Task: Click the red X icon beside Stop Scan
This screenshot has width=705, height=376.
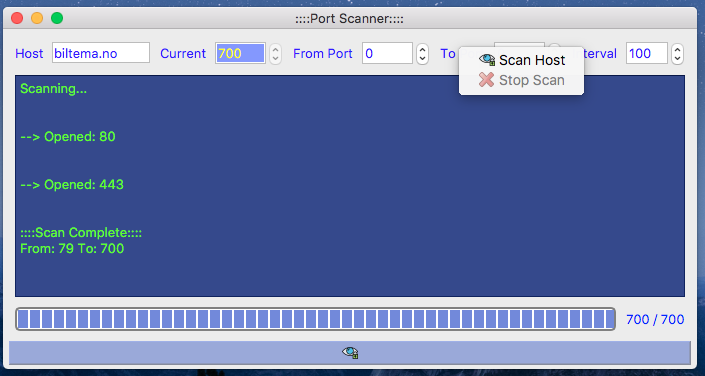Action: [x=486, y=80]
